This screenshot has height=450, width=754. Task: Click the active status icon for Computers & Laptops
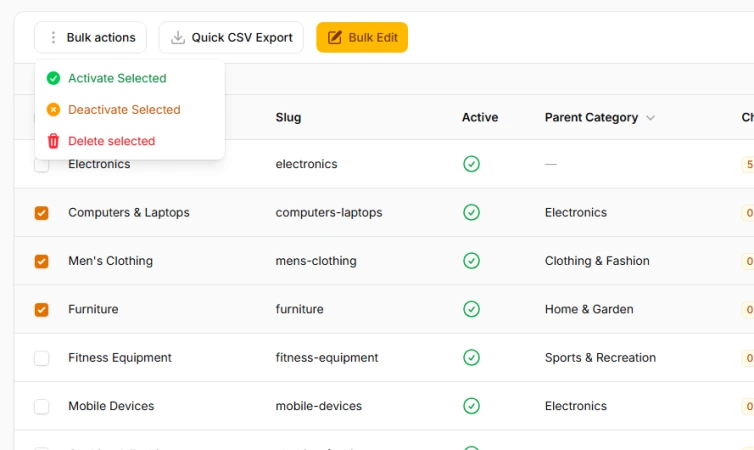471,212
